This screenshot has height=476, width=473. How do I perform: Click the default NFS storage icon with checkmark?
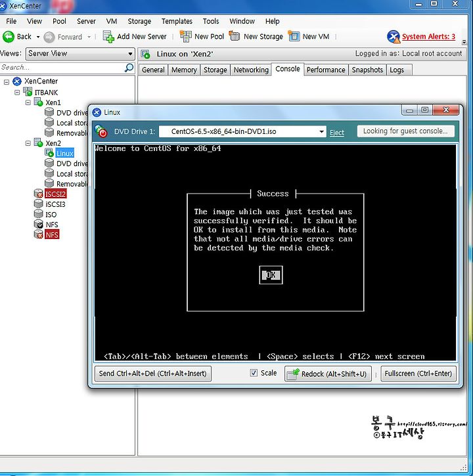[x=38, y=224]
